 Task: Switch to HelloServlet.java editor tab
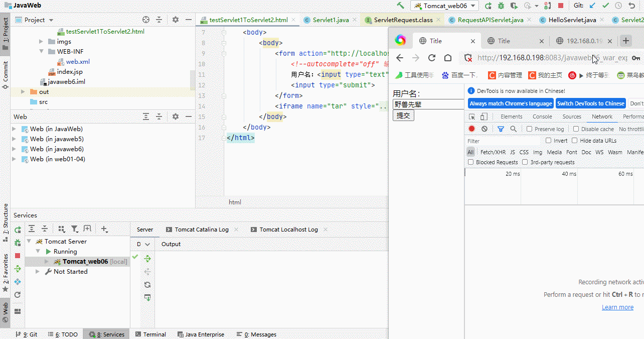[572, 20]
